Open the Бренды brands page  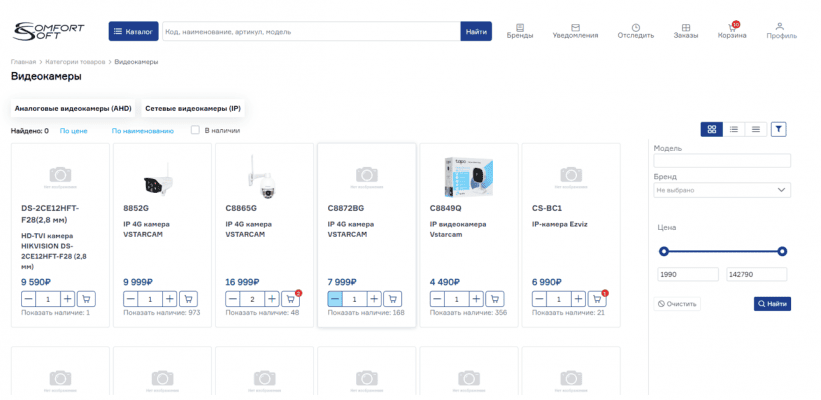520,30
